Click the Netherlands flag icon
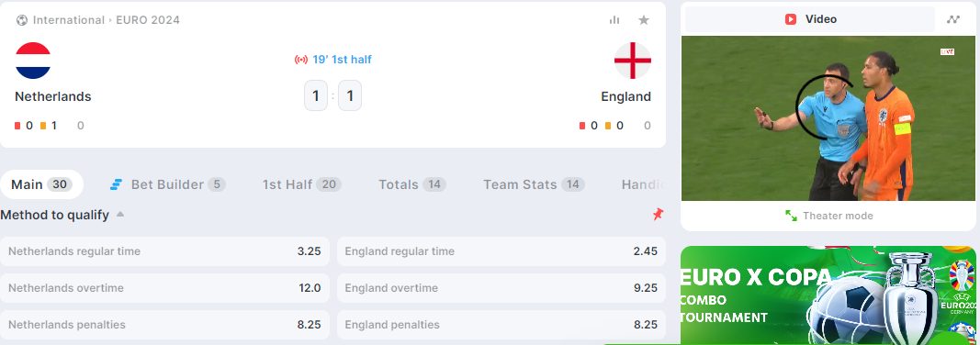 [33, 61]
